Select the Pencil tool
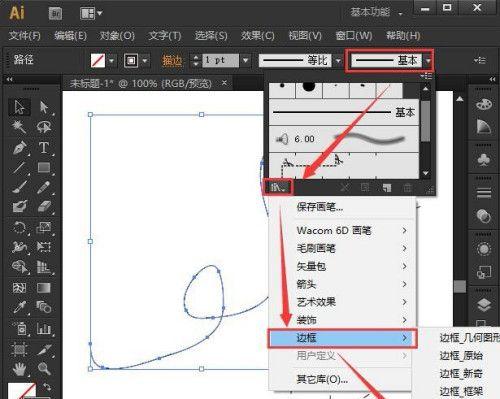Image resolution: width=500 pixels, height=399 pixels. [x=44, y=187]
